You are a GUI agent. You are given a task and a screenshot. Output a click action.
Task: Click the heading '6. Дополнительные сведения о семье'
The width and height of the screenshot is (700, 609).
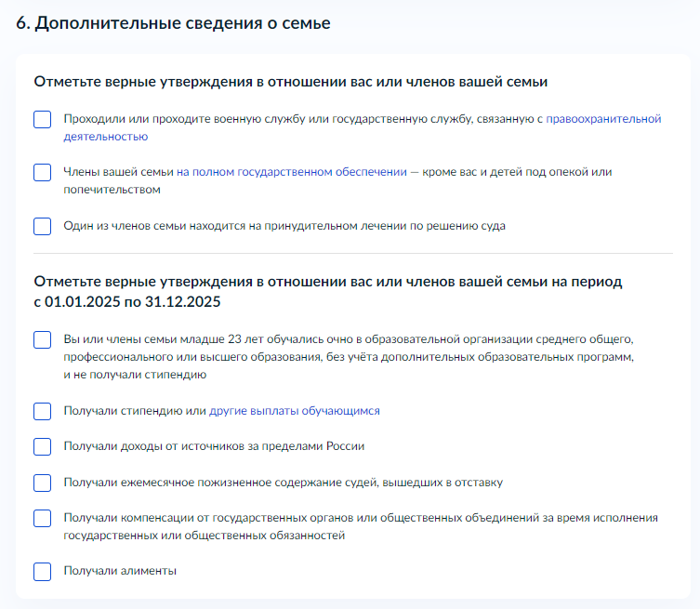pos(174,23)
